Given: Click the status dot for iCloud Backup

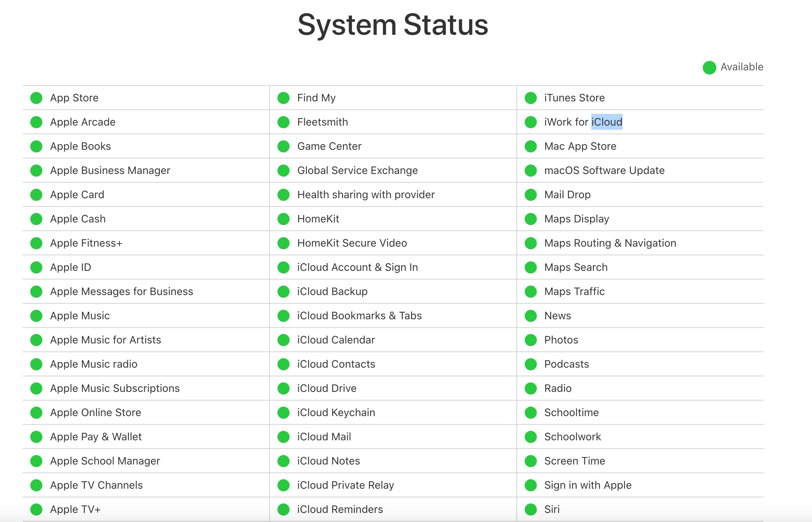Looking at the screenshot, I should point(284,292).
